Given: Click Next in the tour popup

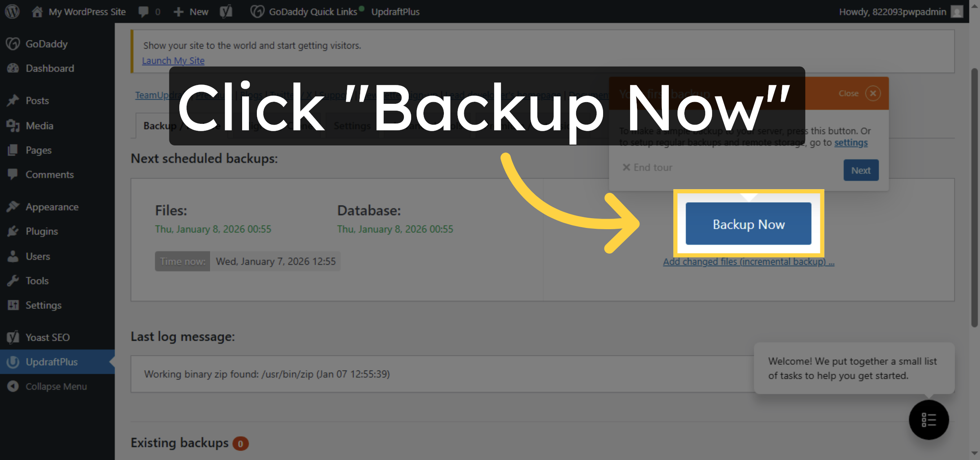Looking at the screenshot, I should 861,170.
